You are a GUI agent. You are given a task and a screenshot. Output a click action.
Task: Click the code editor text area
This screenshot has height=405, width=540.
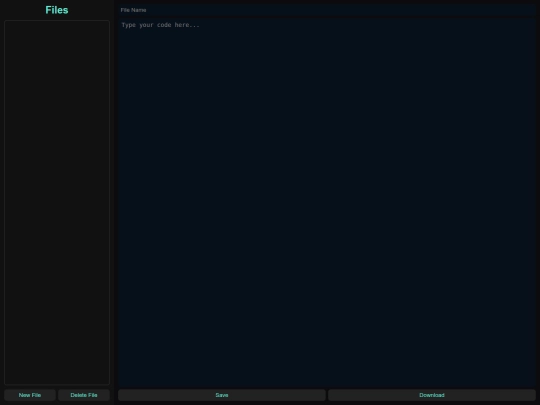tap(327, 202)
